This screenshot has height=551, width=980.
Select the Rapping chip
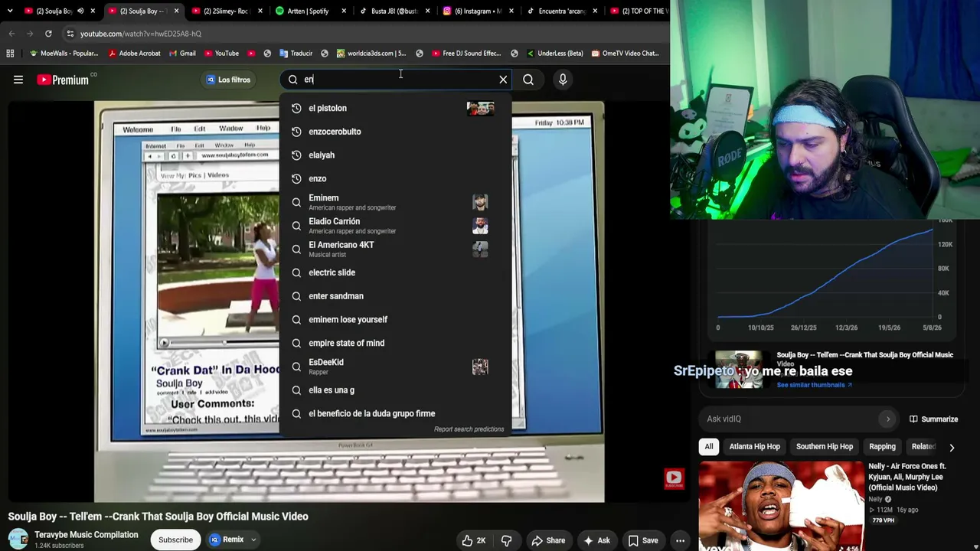pyautogui.click(x=882, y=447)
